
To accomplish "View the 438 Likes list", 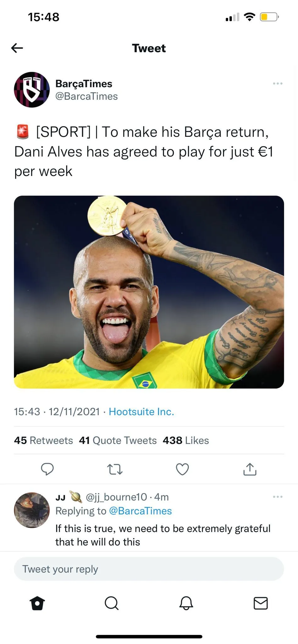I will (x=186, y=440).
